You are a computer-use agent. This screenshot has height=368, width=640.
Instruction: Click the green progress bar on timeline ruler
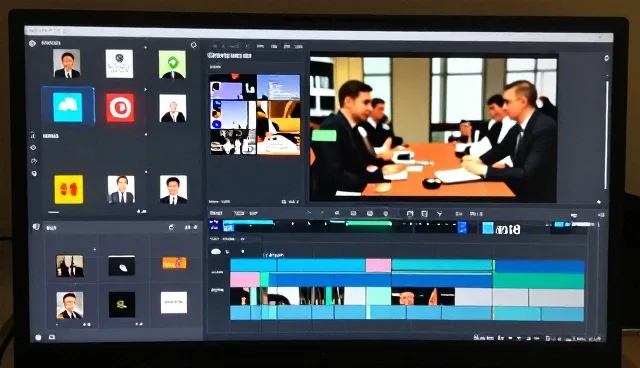369,224
